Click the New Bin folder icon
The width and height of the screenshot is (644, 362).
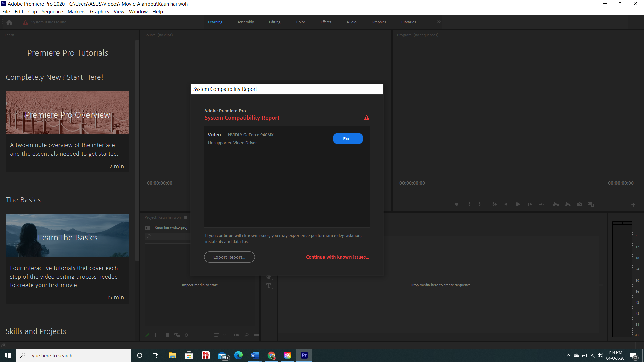click(256, 335)
